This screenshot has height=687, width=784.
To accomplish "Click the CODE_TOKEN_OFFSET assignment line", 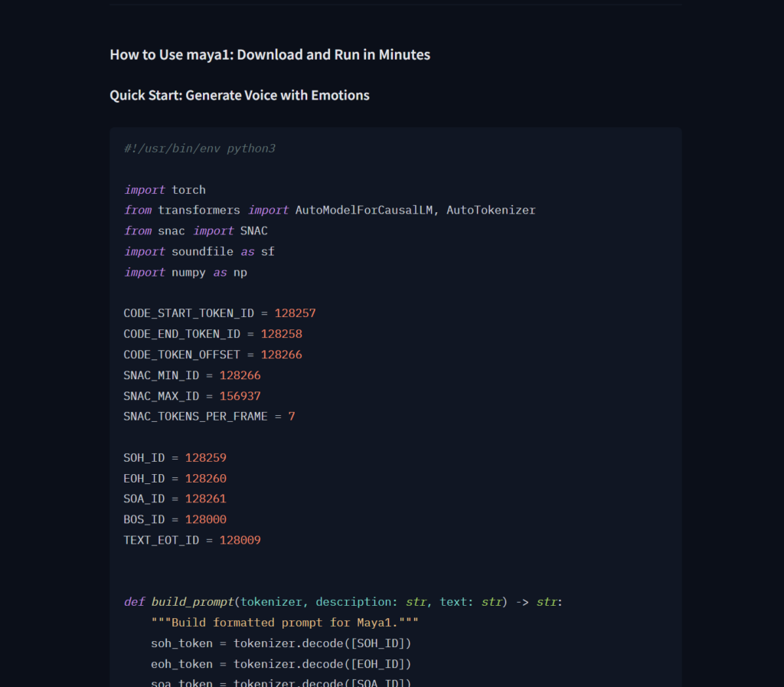I will point(212,355).
